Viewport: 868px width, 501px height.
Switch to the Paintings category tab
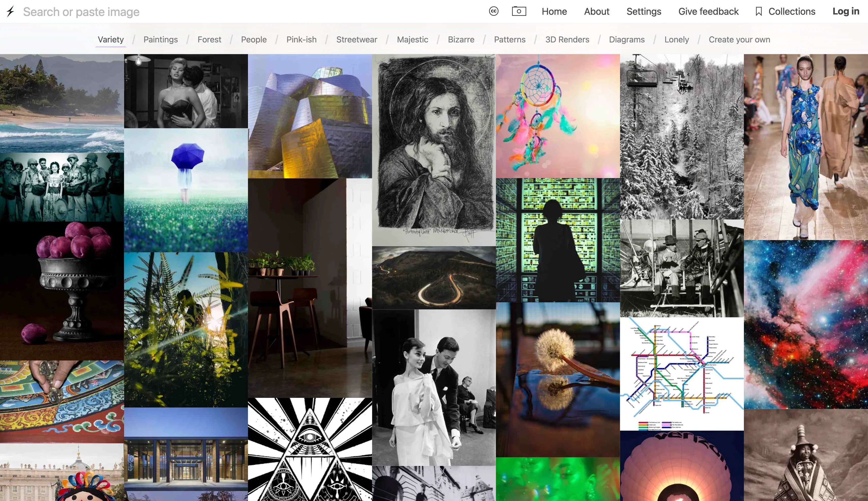[x=161, y=40]
